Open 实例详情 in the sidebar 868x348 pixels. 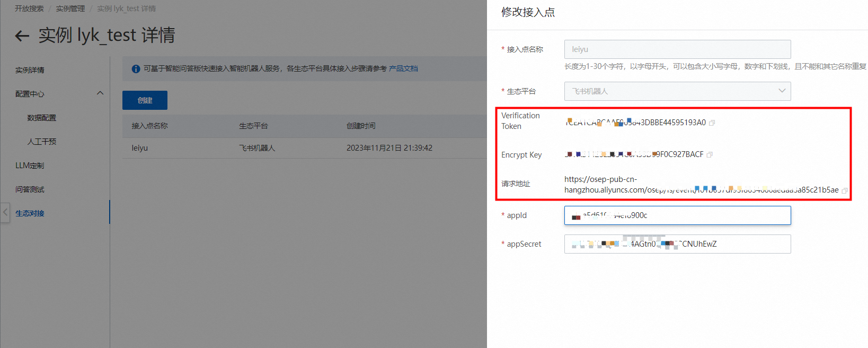click(x=30, y=70)
